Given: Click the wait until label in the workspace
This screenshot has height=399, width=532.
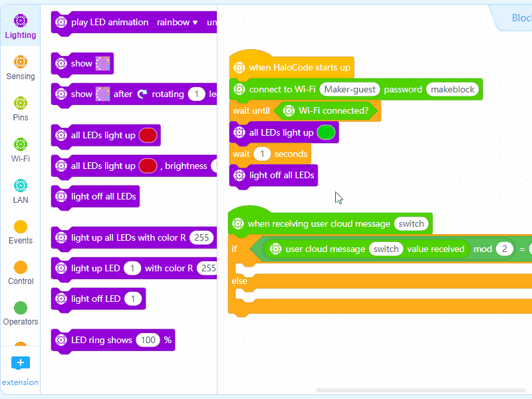Looking at the screenshot, I should tap(251, 110).
